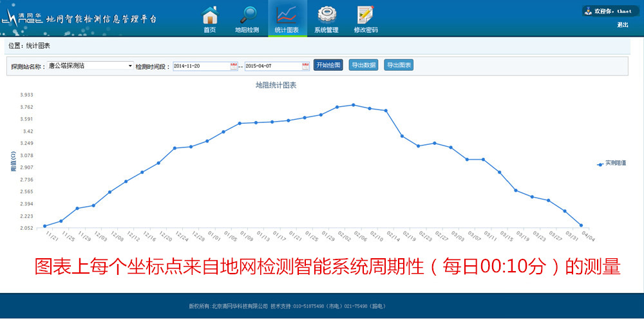Click the 导出数据 button

click(363, 65)
